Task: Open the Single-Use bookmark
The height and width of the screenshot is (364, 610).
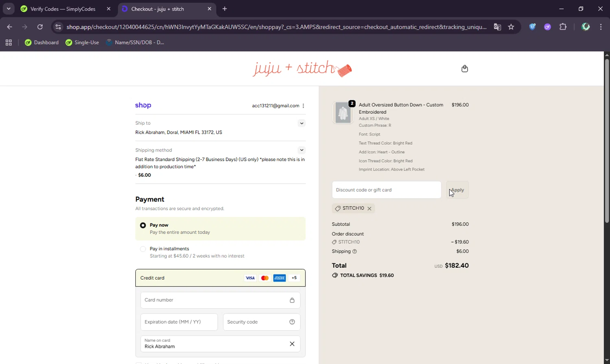Action: tap(82, 42)
